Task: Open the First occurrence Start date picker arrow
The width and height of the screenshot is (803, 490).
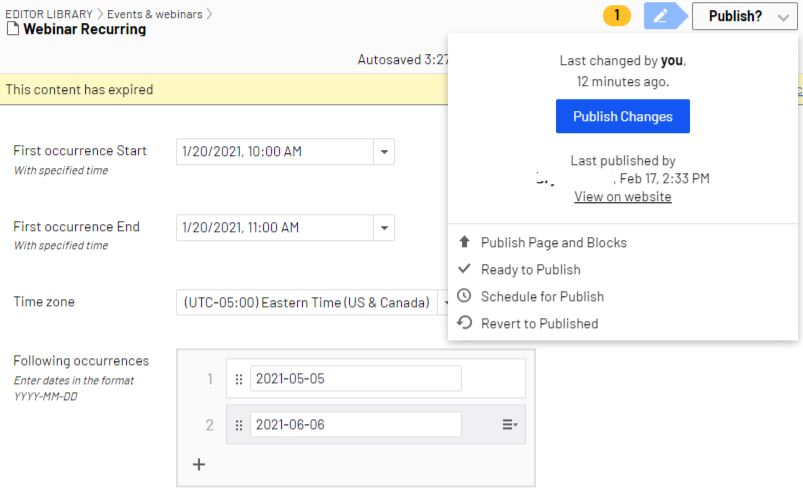Action: tap(385, 153)
